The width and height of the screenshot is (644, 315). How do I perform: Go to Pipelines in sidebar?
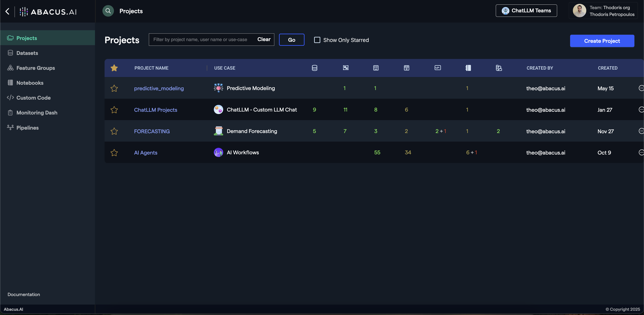(x=27, y=128)
